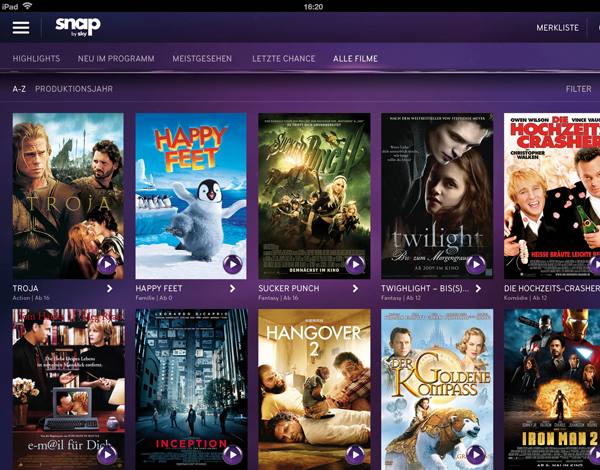This screenshot has height=470, width=600.
Task: Select the Sucker Punch poster
Action: pyautogui.click(x=314, y=196)
